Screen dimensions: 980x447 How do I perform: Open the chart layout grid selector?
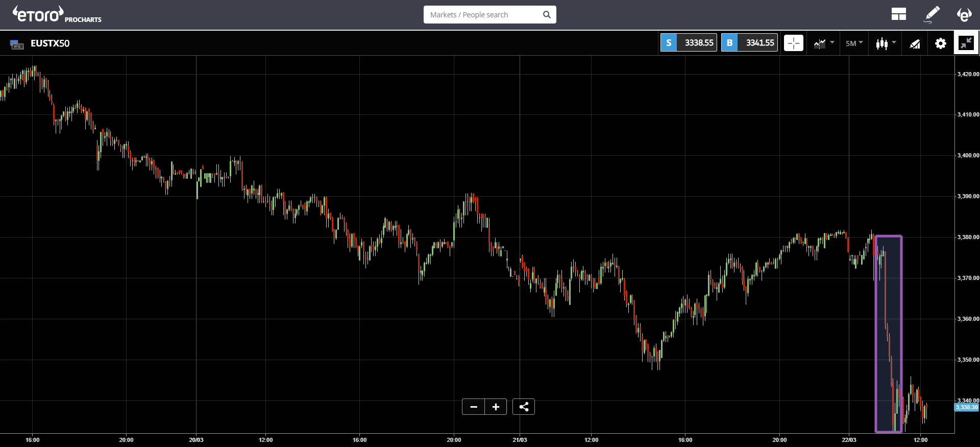coord(898,14)
